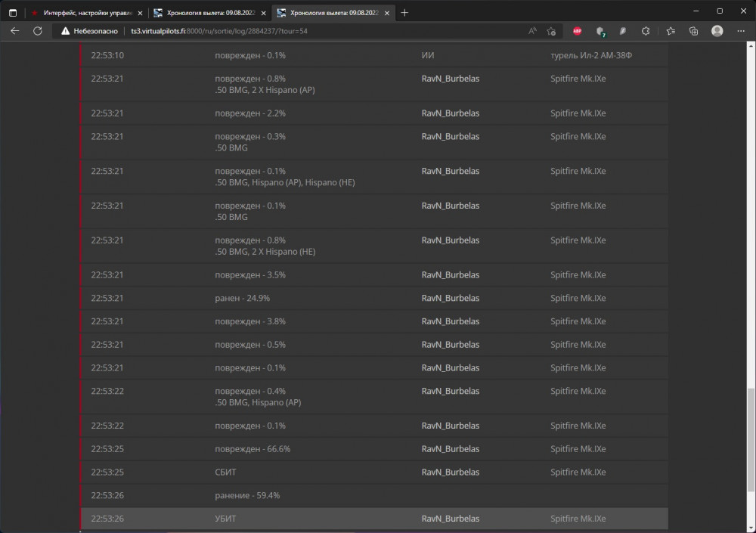Open a new browser tab
The image size is (756, 533).
click(404, 12)
